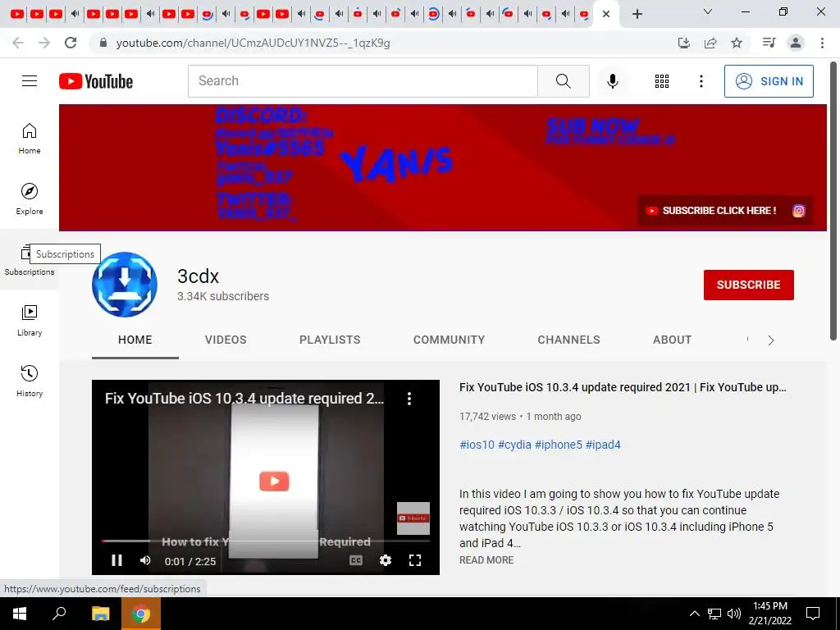840x630 pixels.
Task: Mute the video volume
Action: (145, 560)
